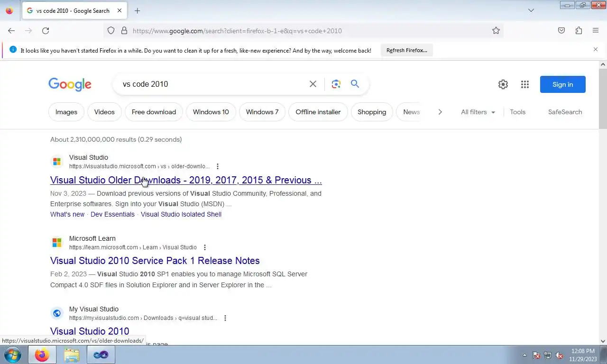Expand the All filters dropdown

point(478,112)
